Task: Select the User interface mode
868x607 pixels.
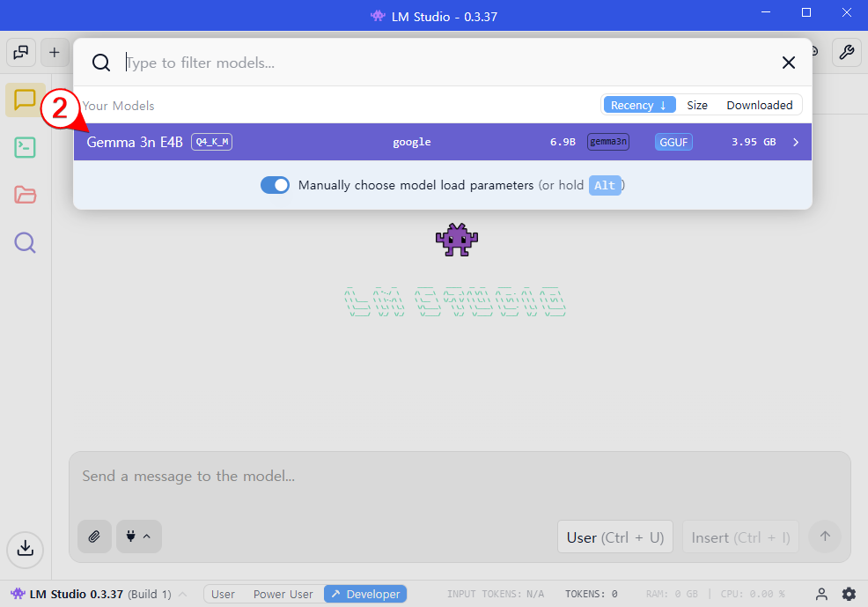Action: (223, 594)
